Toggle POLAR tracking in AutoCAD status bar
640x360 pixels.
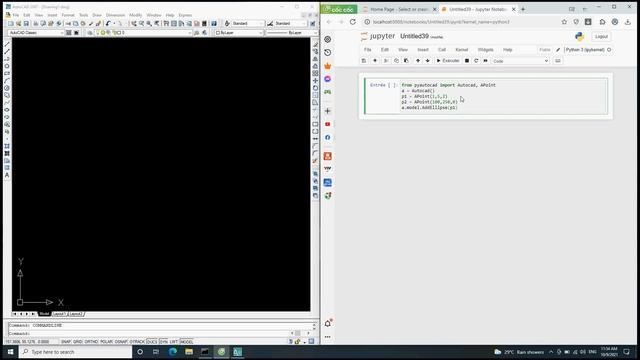click(x=106, y=342)
